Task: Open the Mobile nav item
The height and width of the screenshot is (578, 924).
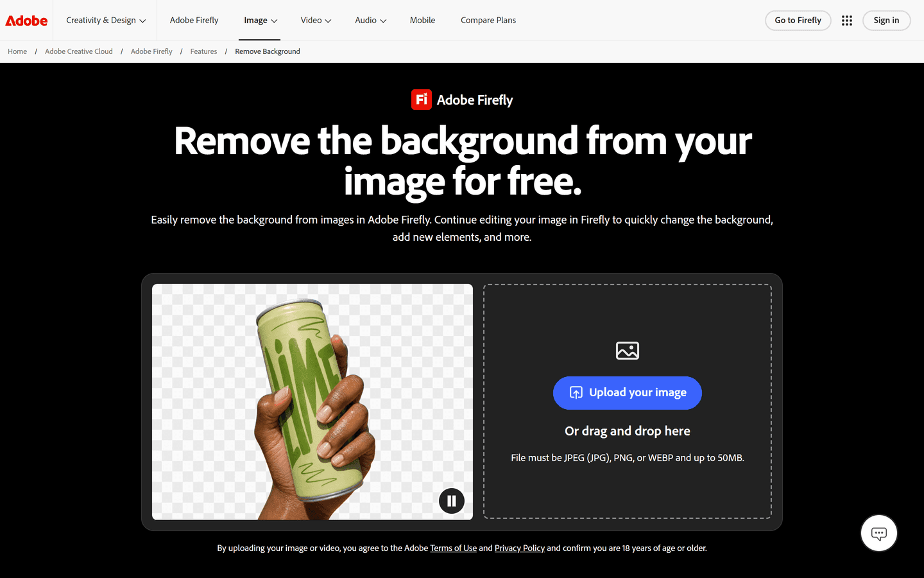Action: (422, 21)
